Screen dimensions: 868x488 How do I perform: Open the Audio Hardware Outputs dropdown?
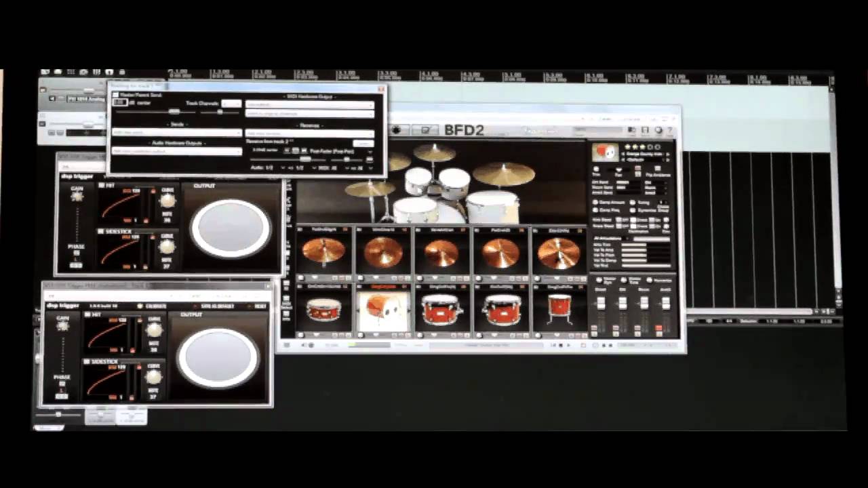pos(177,150)
